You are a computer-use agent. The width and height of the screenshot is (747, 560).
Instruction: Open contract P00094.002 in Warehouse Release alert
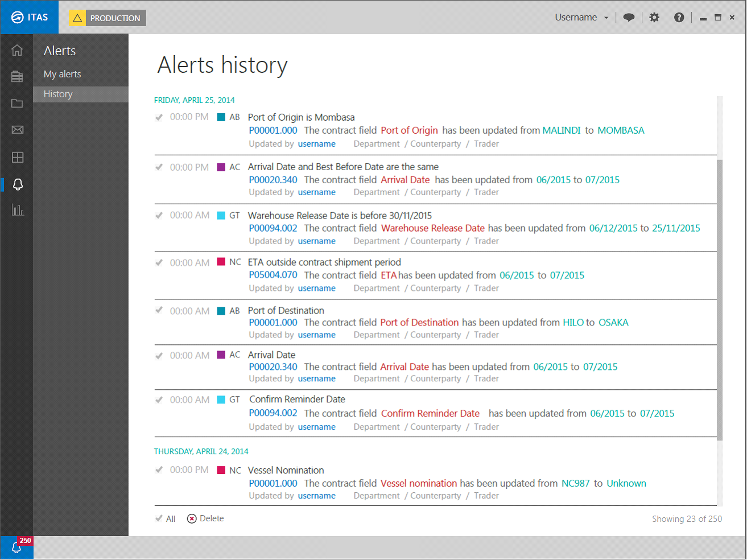pyautogui.click(x=273, y=228)
